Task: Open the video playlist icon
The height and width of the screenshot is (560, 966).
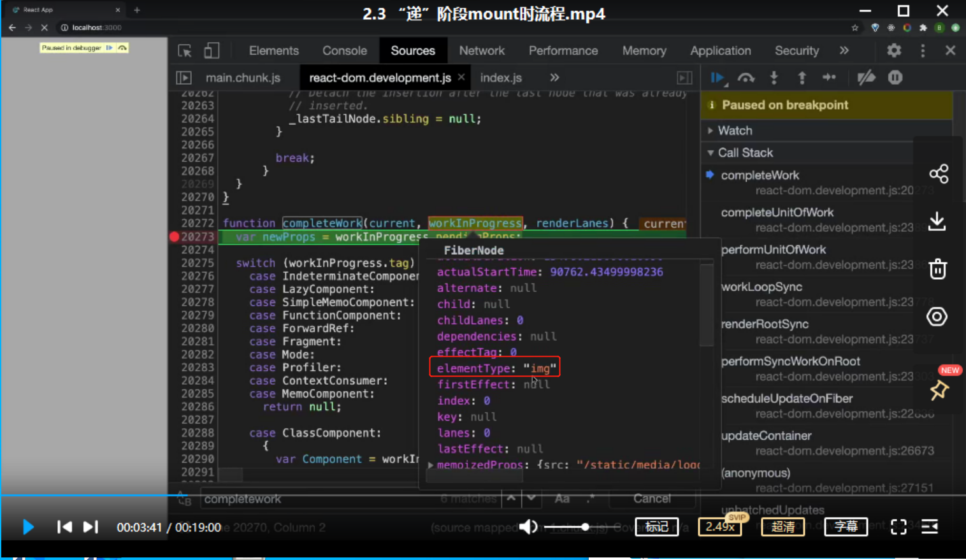Action: click(x=930, y=527)
